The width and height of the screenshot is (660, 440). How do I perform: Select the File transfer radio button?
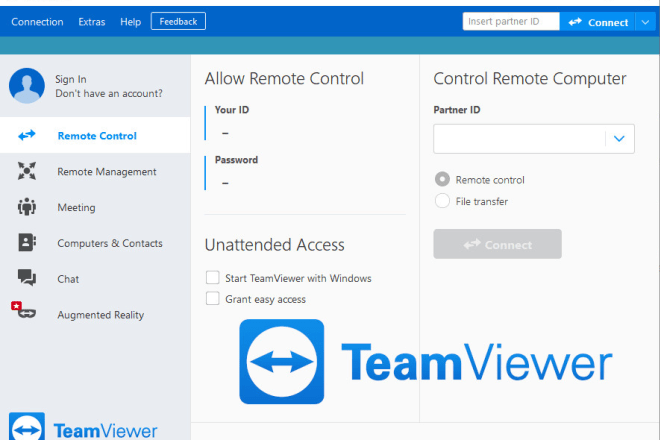tap(442, 201)
